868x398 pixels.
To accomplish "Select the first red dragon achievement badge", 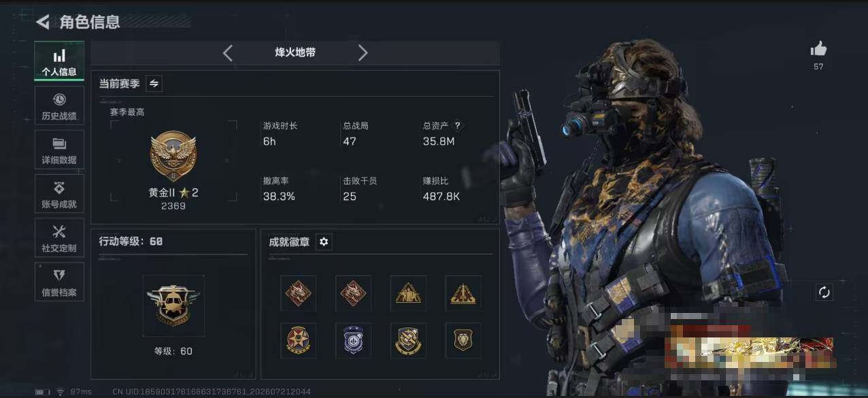I will click(298, 293).
